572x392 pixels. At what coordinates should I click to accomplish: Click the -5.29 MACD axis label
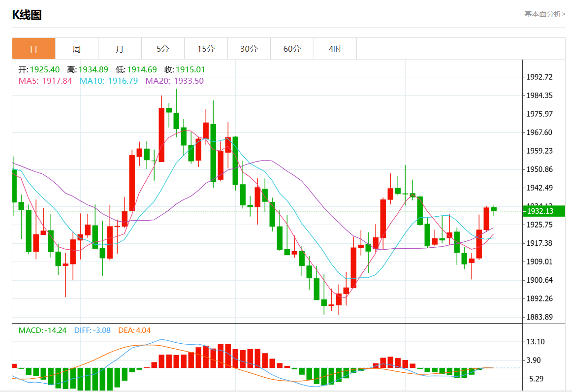point(535,379)
